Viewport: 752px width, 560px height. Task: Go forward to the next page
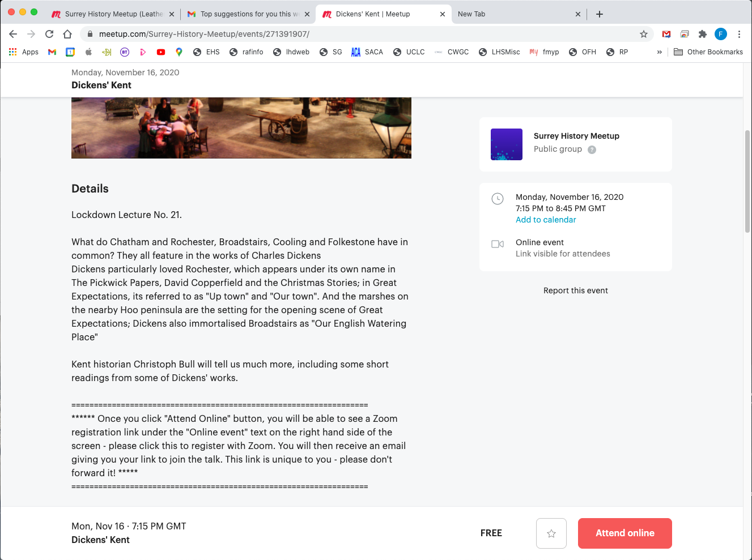click(x=31, y=34)
